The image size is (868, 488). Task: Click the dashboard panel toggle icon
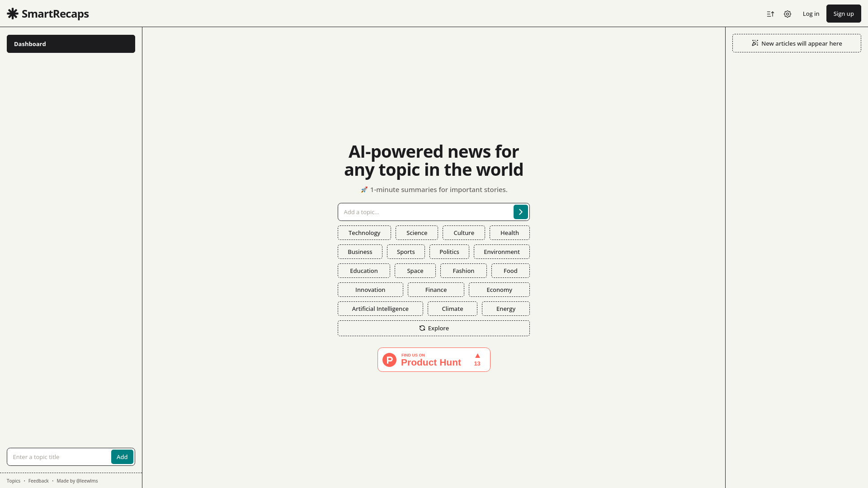771,13
